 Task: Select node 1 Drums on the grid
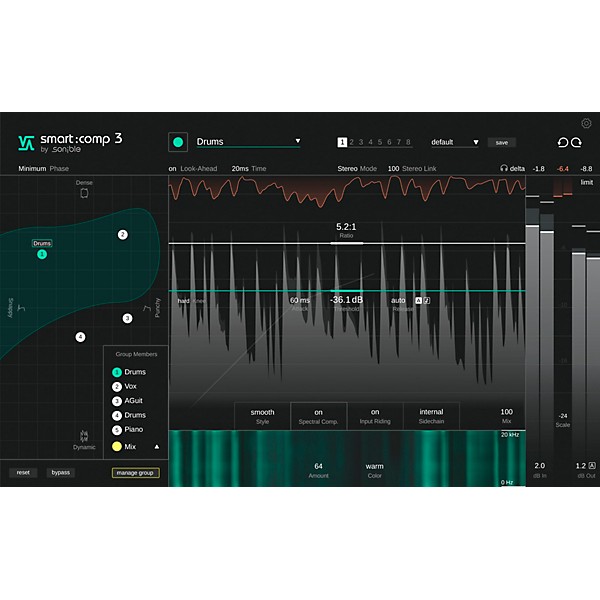click(42, 254)
